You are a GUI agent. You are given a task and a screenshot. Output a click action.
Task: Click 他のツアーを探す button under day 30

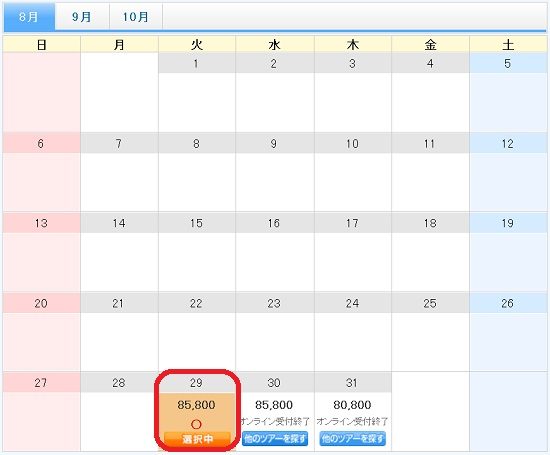[x=275, y=439]
